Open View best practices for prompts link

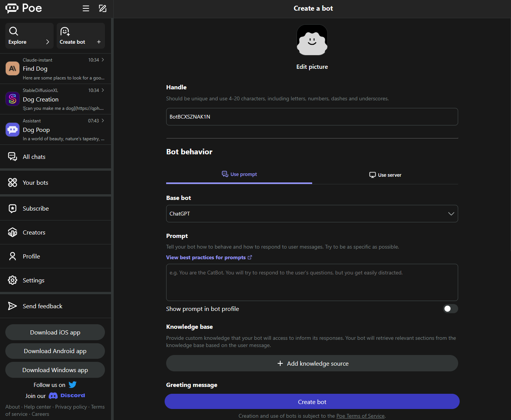tap(209, 257)
